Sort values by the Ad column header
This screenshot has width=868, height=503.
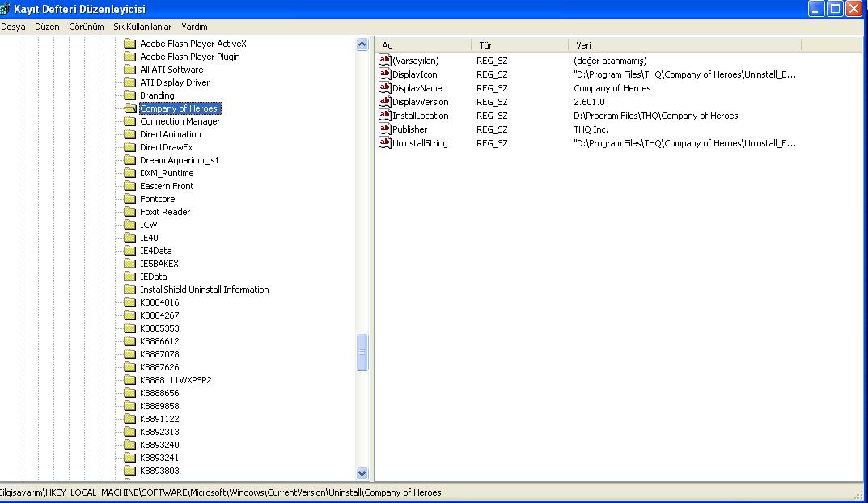423,45
